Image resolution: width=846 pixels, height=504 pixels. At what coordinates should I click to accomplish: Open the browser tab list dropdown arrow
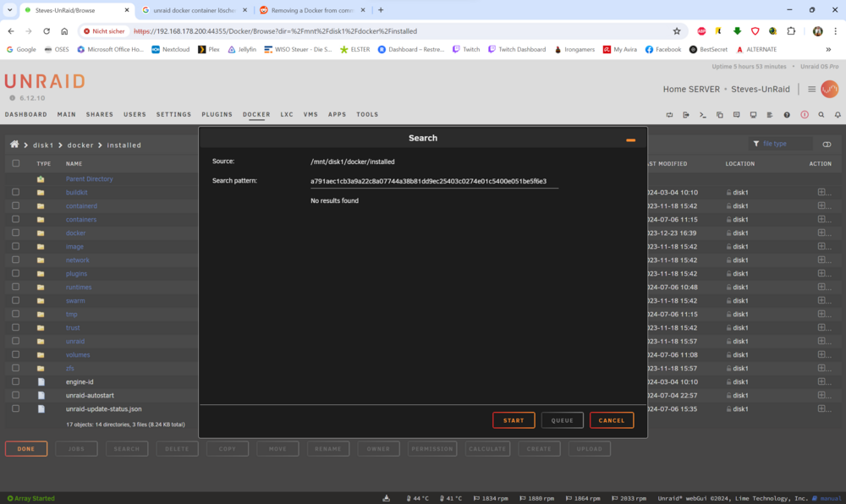click(x=9, y=9)
